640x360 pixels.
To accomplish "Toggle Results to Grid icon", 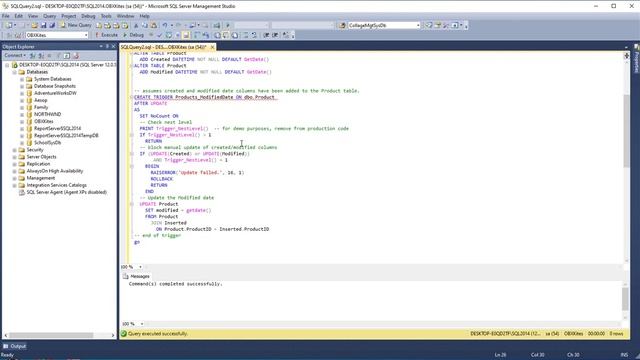I will [226, 35].
